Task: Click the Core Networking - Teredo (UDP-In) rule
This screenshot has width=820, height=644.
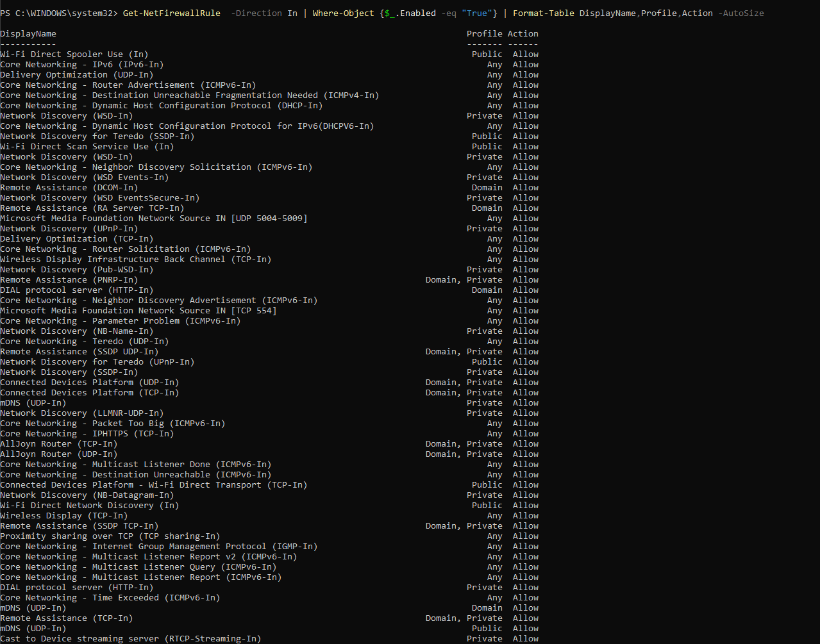Action: (84, 342)
